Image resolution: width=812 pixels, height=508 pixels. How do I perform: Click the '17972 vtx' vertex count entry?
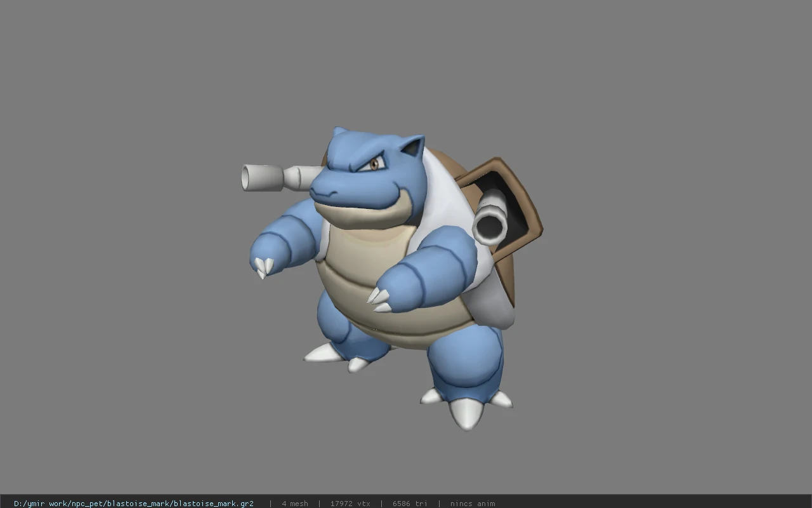(350, 504)
